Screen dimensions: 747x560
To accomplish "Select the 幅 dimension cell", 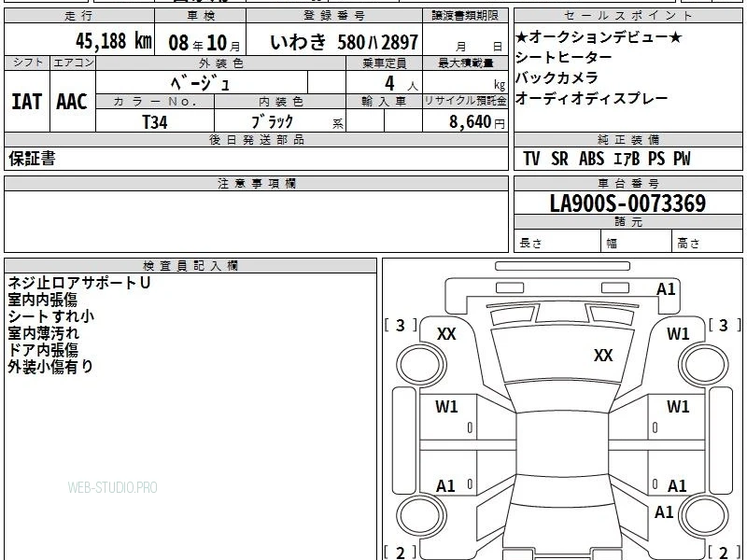I will [x=637, y=242].
